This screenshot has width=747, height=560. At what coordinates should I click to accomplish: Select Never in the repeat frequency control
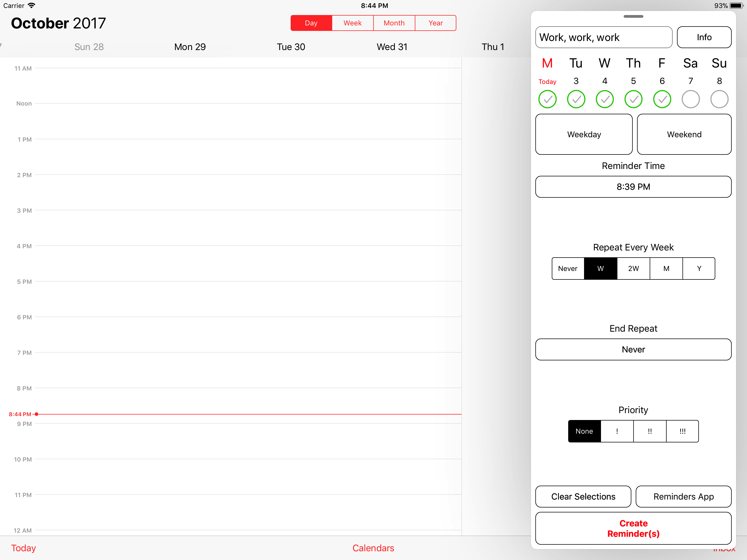pos(568,269)
